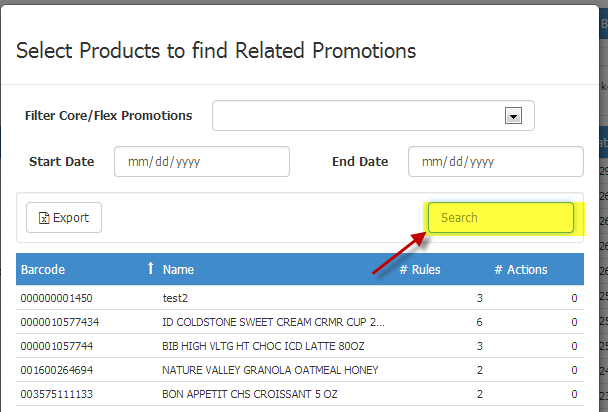
Task: Select NATURE VALLEY GRANOLA OATMEAL HONEY name
Action: (x=270, y=370)
